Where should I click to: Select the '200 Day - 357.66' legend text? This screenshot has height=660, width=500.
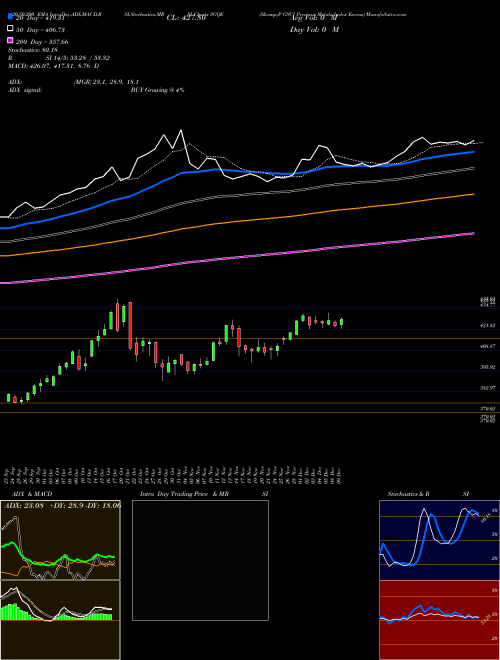pyautogui.click(x=42, y=42)
